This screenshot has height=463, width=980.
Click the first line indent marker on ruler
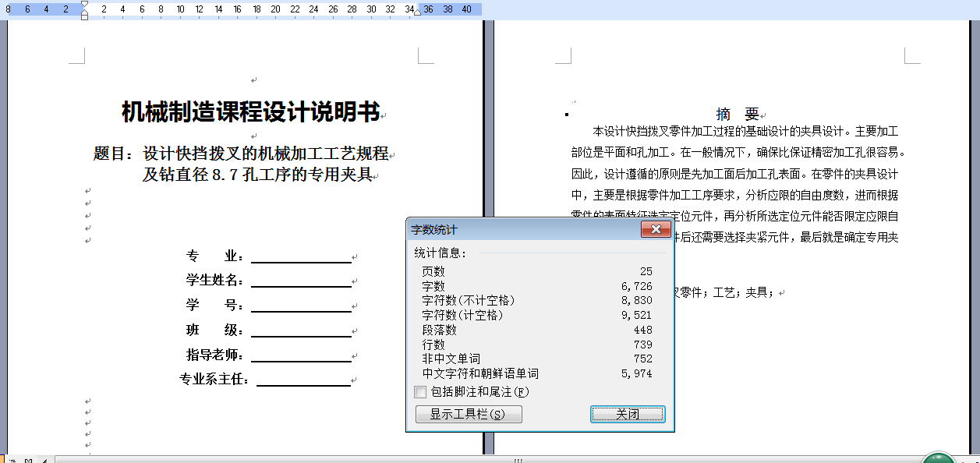click(84, 5)
